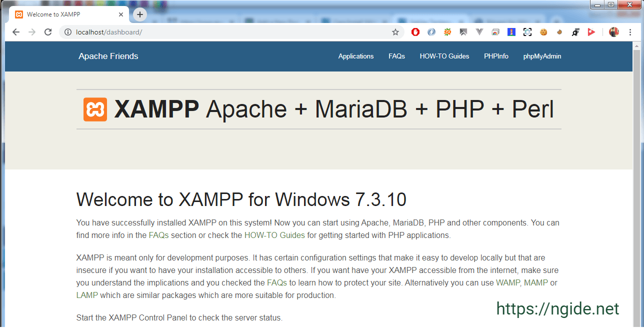Open the PHPInfo navigation item
The image size is (644, 328).
click(x=496, y=56)
